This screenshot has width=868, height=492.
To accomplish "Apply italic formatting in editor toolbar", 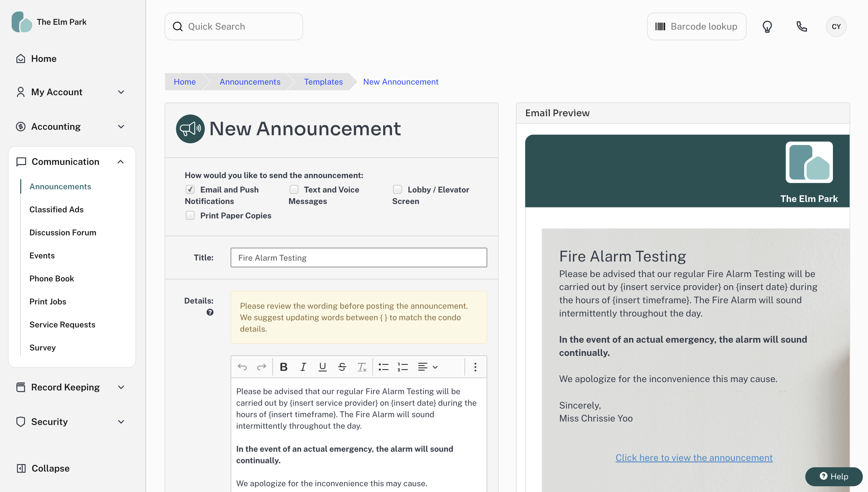I will click(x=303, y=367).
